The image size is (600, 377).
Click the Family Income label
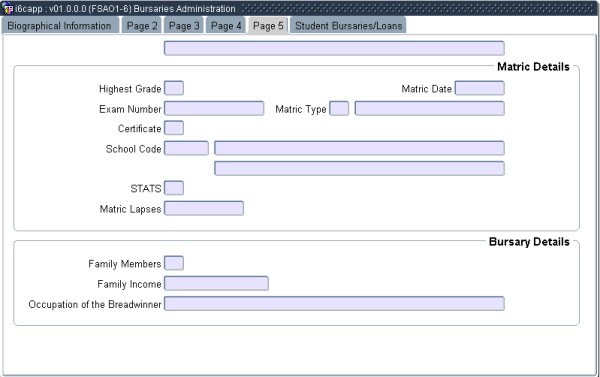(x=129, y=284)
